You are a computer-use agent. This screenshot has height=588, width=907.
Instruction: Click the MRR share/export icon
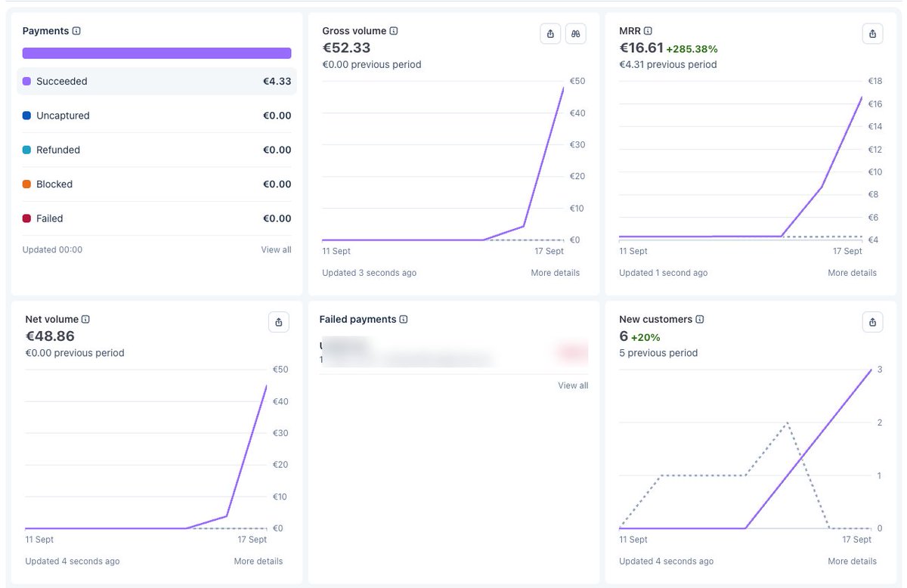click(873, 34)
